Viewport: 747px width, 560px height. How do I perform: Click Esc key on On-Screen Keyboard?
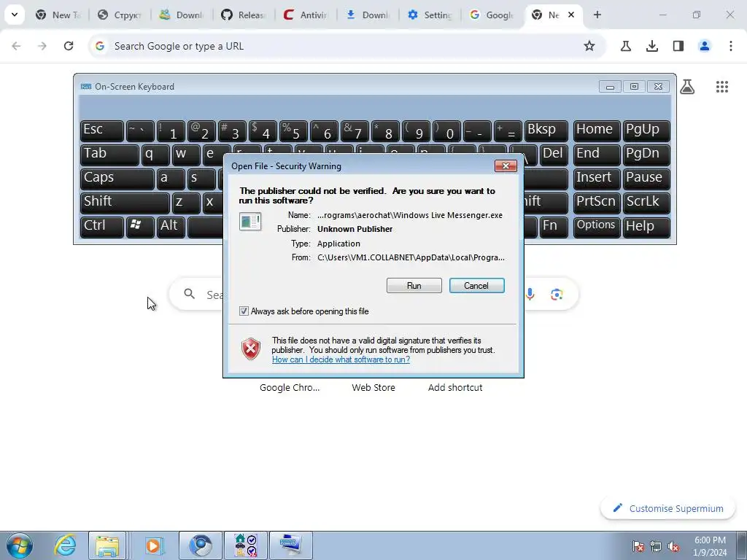coord(102,131)
